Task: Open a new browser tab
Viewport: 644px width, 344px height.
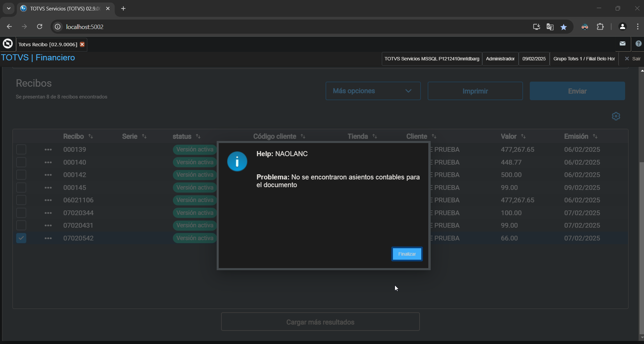Action: pos(123,8)
